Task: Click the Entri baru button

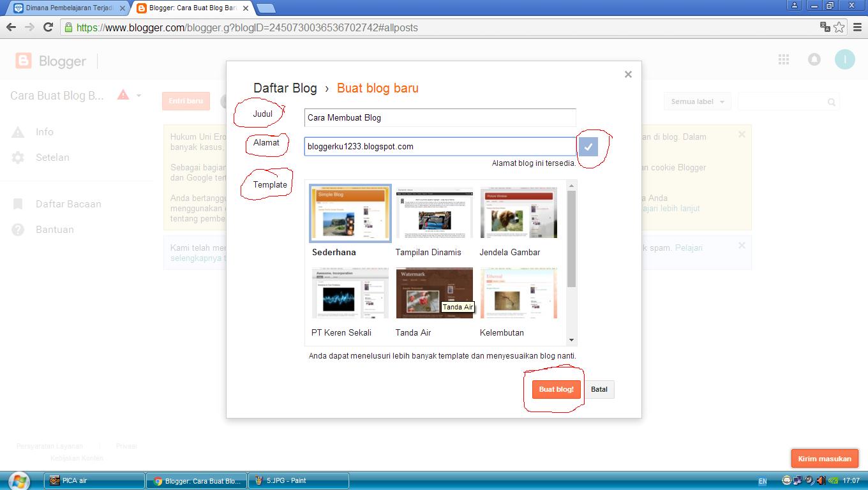Action: click(186, 101)
